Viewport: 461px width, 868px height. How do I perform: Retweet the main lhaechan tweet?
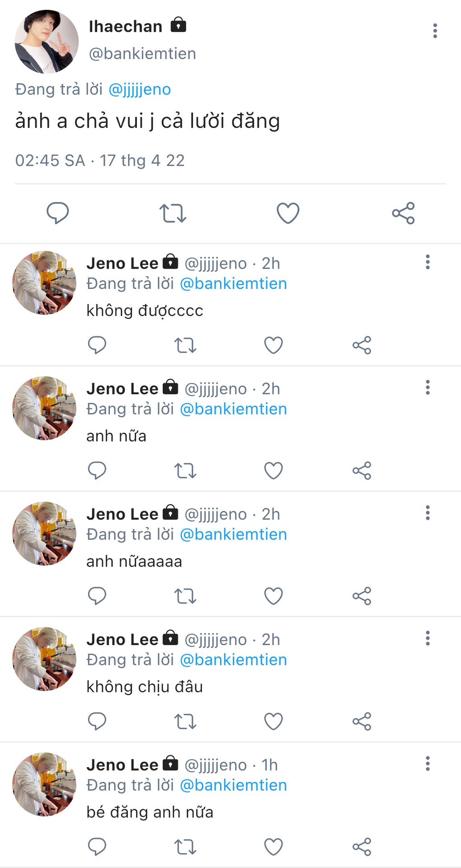[x=173, y=213]
